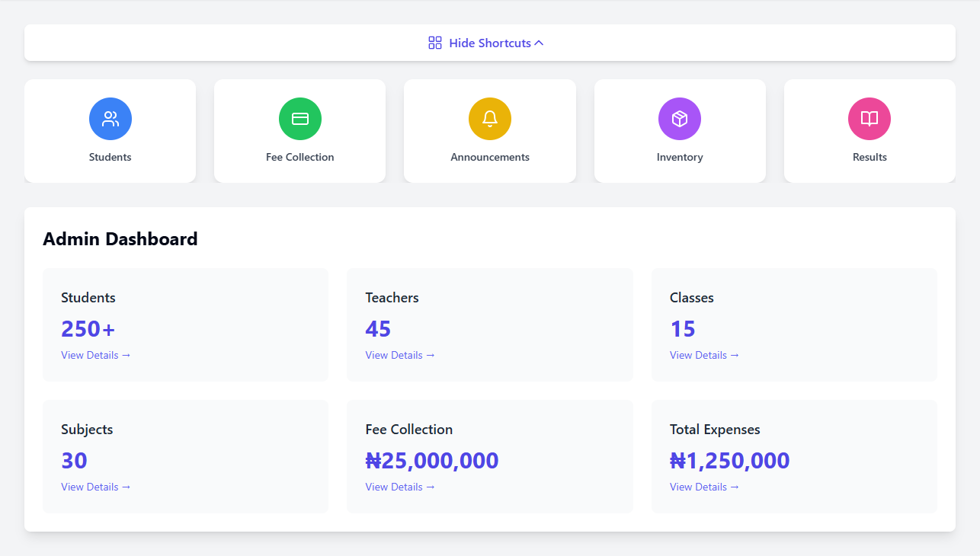Click the ₦1,250,000 expenses amount
The height and width of the screenshot is (556, 980).
point(729,461)
